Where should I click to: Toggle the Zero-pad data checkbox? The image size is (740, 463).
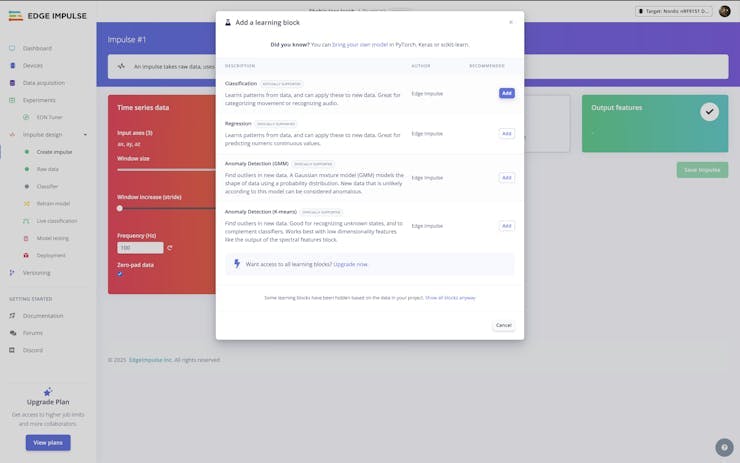tap(120, 274)
